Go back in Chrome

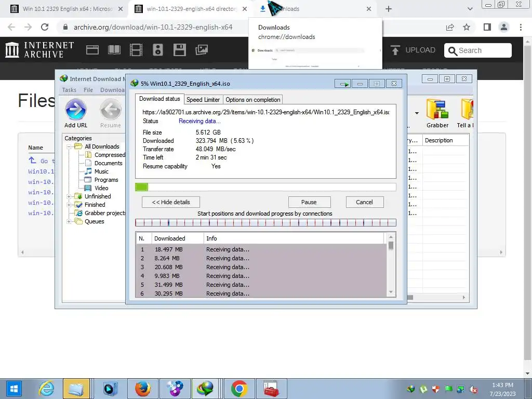pos(11,27)
